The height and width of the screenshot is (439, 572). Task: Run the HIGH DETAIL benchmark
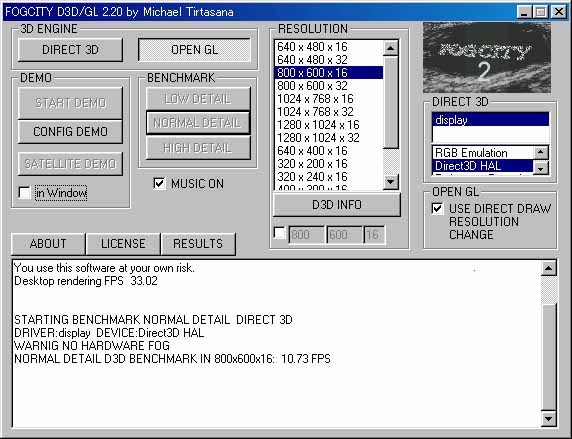198,148
